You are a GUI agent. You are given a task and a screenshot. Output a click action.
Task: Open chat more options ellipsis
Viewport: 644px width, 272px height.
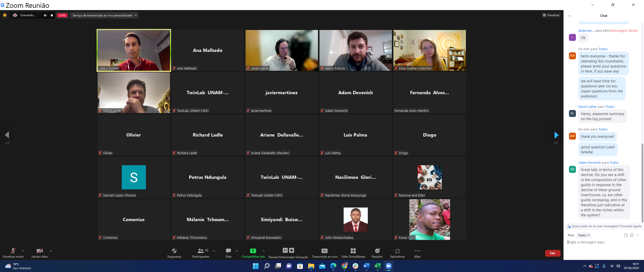tap(637, 235)
